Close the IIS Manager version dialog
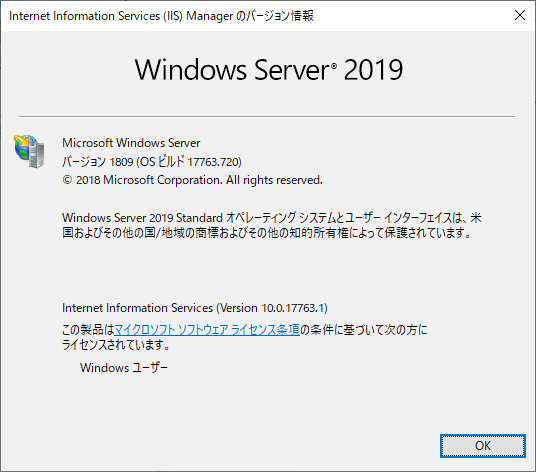The image size is (536, 472). click(x=520, y=15)
